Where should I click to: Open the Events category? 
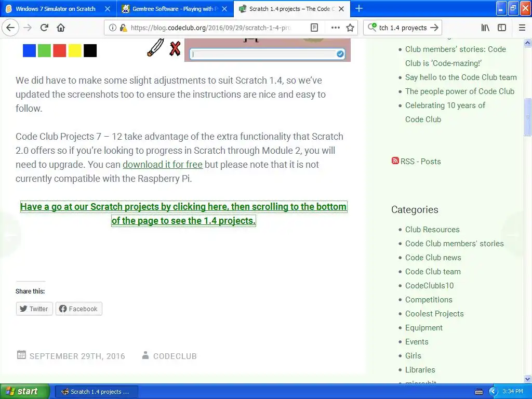tap(417, 342)
